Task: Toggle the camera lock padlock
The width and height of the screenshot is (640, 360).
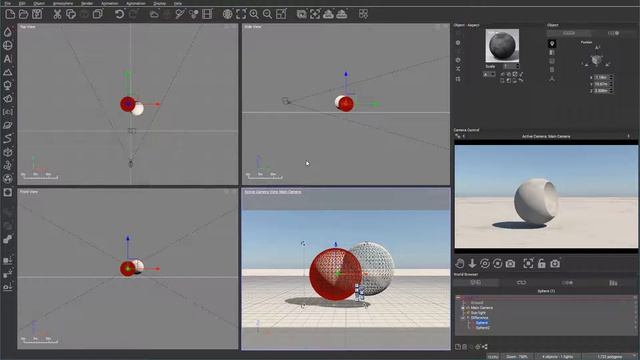Action: pos(542,263)
